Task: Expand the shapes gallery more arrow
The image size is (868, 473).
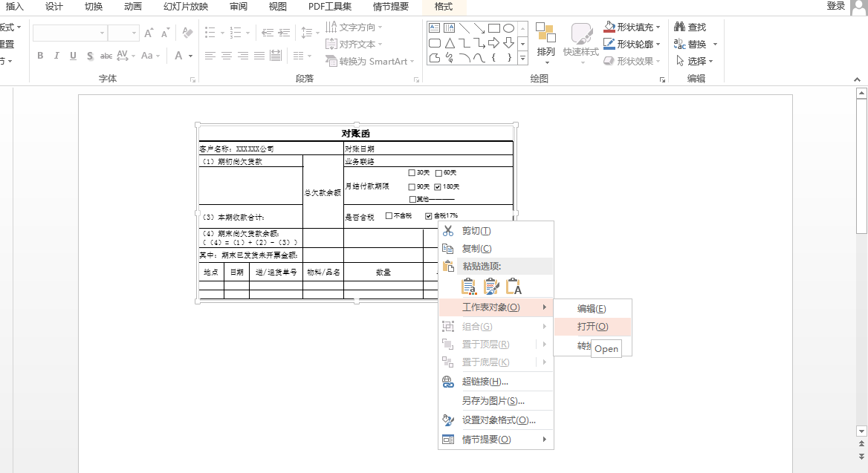Action: click(523, 57)
